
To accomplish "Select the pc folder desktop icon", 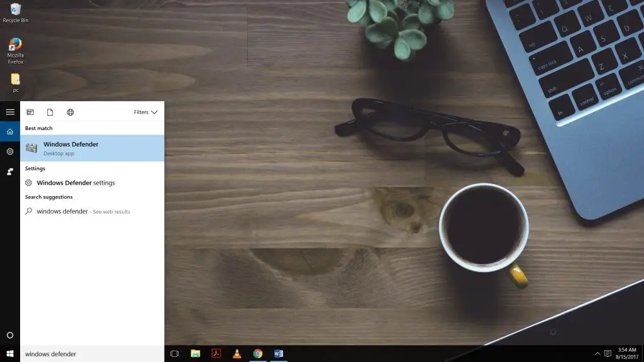I will click(15, 83).
